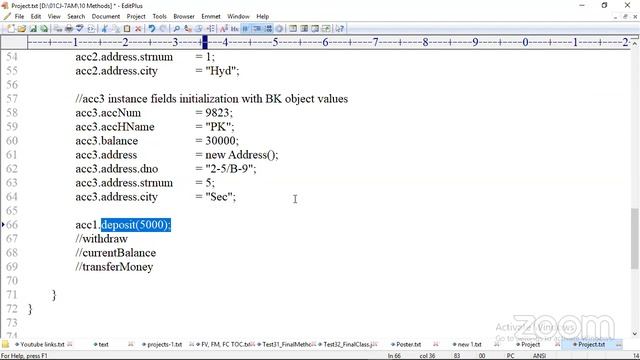Click the blue Undo arrow icon
This screenshot has height=360, width=640.
[152, 29]
